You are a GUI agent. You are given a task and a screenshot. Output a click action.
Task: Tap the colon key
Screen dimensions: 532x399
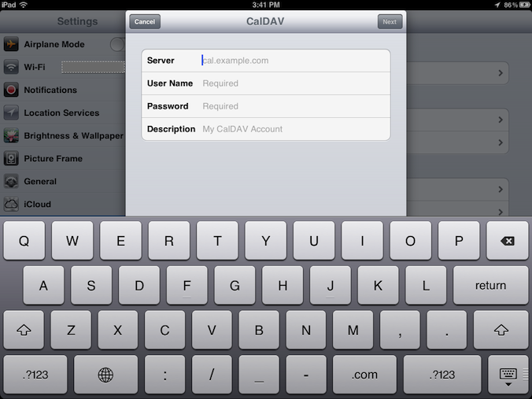(x=165, y=375)
